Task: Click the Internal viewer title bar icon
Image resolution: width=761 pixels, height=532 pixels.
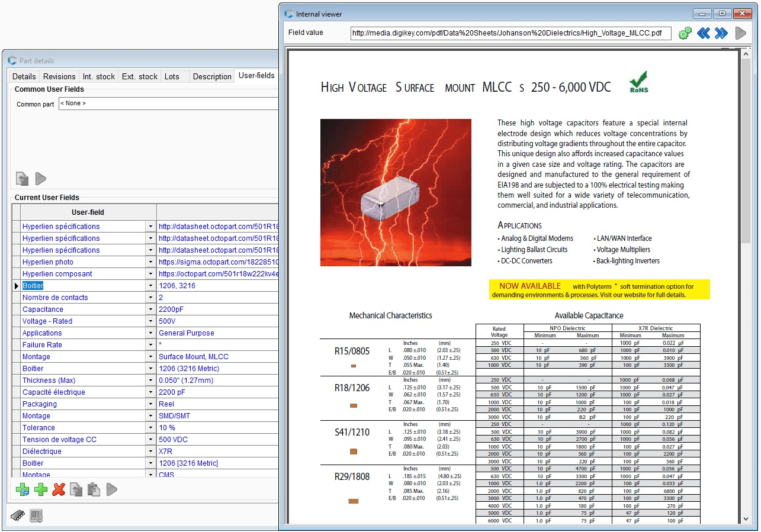Action: [288, 14]
